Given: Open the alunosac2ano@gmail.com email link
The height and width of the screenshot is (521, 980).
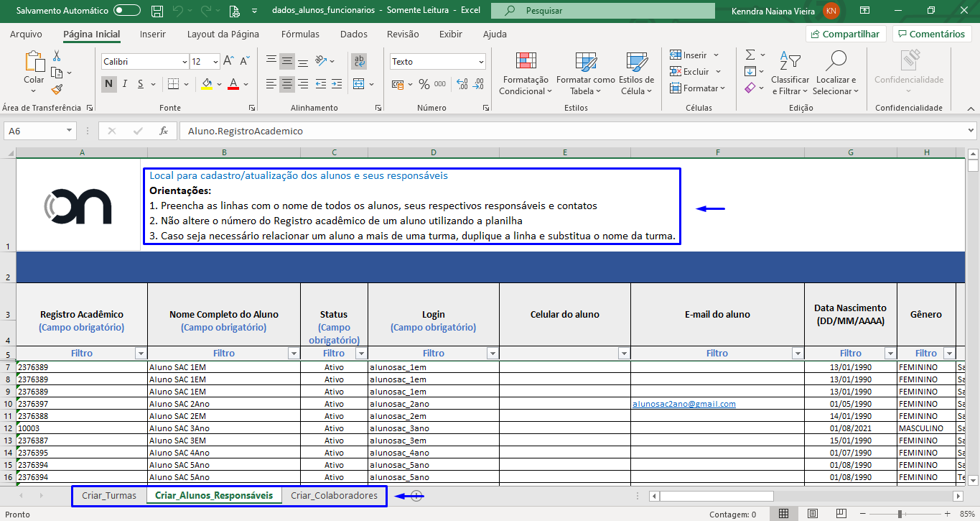Looking at the screenshot, I should 683,404.
